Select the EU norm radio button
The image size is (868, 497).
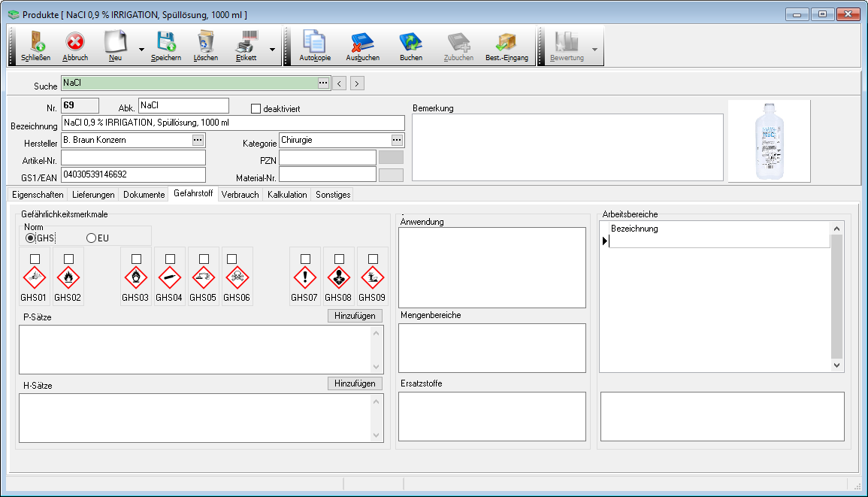(x=92, y=238)
